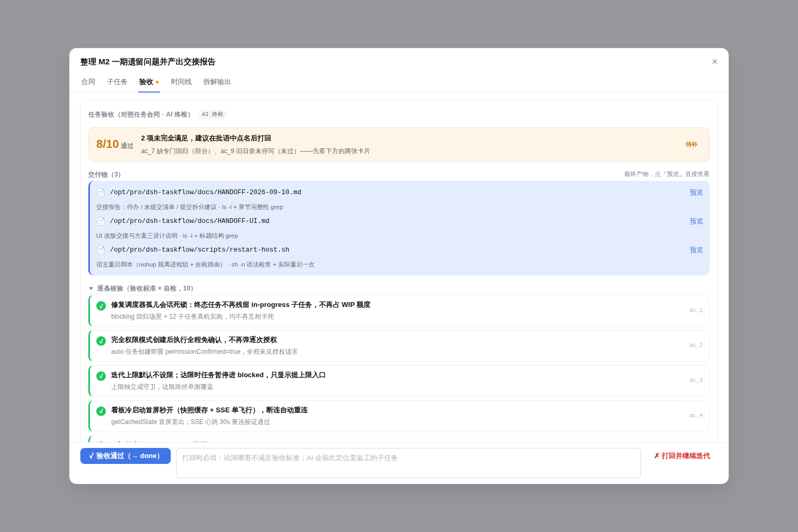Click the ac_3 label
The height and width of the screenshot is (532, 798).
click(696, 380)
